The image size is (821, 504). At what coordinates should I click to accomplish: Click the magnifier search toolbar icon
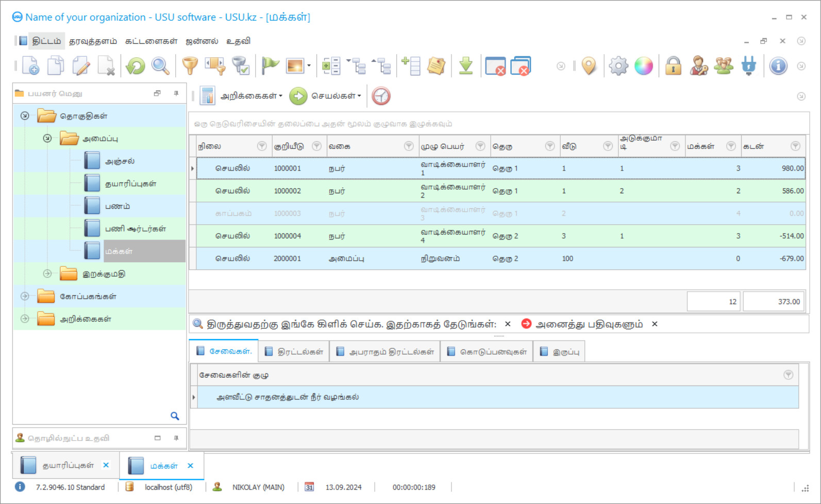tap(160, 66)
